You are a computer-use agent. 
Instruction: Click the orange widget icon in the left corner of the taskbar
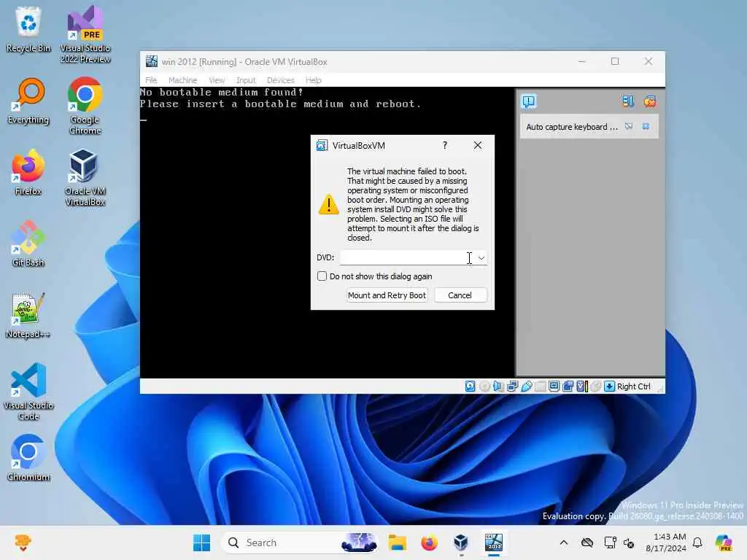click(x=23, y=542)
